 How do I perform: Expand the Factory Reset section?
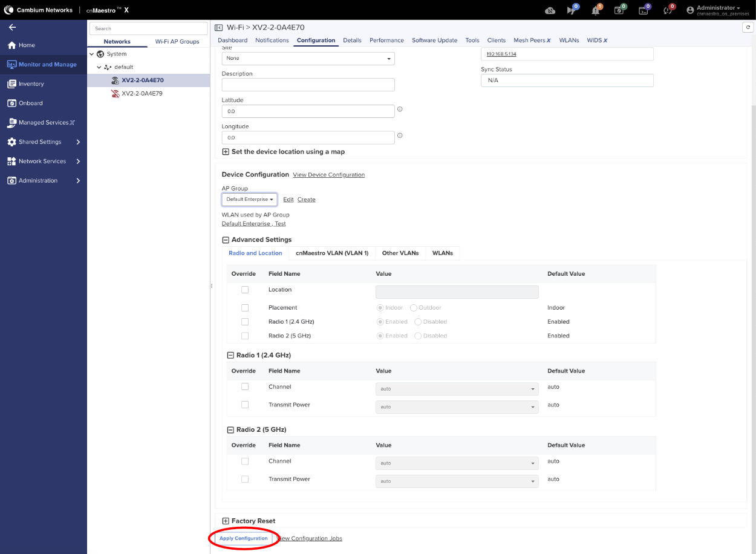point(226,521)
